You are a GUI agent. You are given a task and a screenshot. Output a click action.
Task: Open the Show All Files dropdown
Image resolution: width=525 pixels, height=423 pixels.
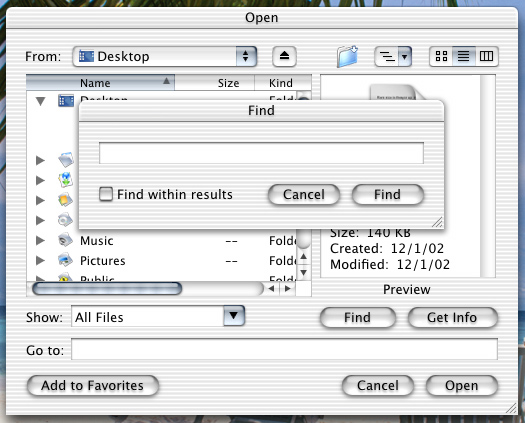click(x=158, y=316)
